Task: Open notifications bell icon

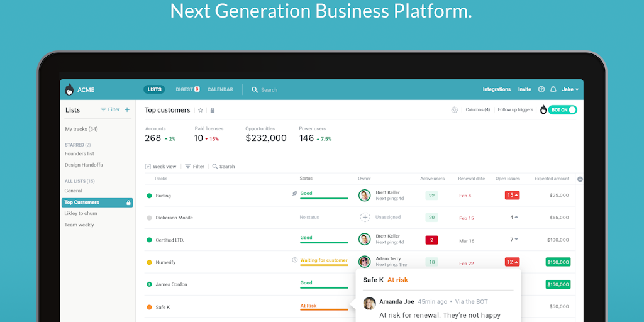Action: tap(553, 89)
